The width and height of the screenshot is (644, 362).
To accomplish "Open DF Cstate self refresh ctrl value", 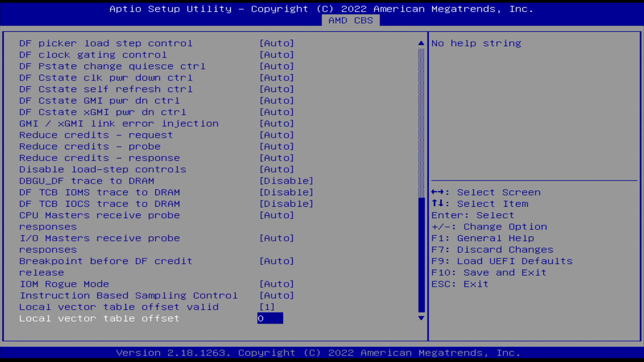I will click(x=277, y=89).
